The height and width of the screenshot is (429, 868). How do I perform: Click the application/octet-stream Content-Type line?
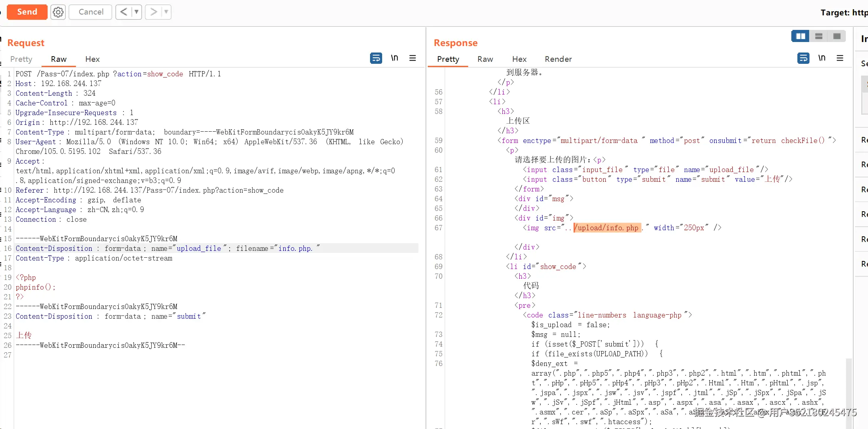pyautogui.click(x=94, y=258)
